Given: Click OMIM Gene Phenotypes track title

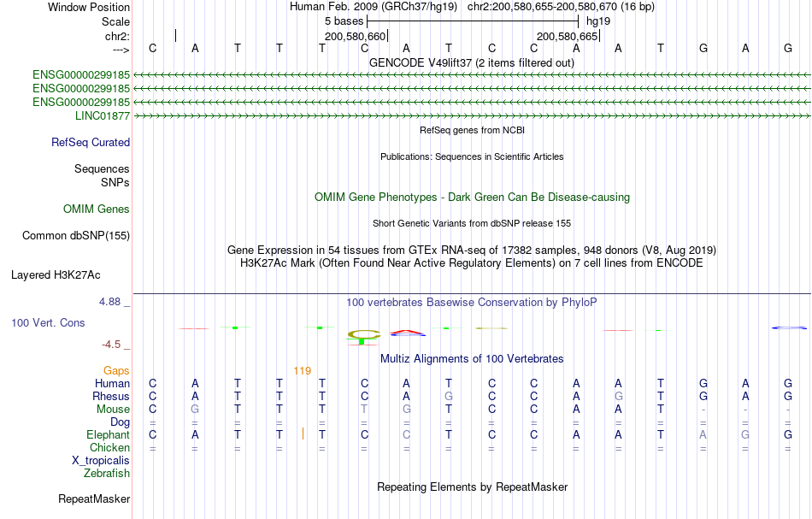Looking at the screenshot, I should click(473, 198).
